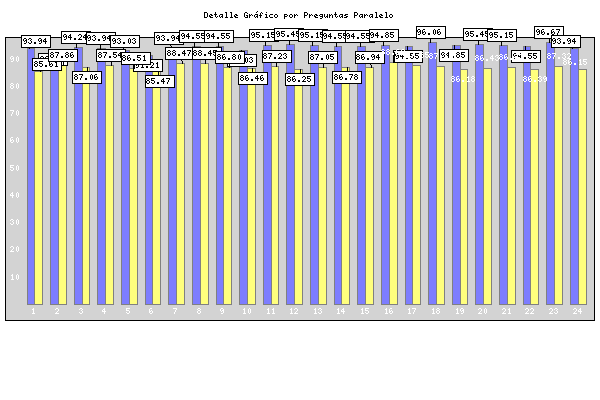The image size is (600, 400).
Task: Click x-axis label 3
Action: (x=81, y=311)
